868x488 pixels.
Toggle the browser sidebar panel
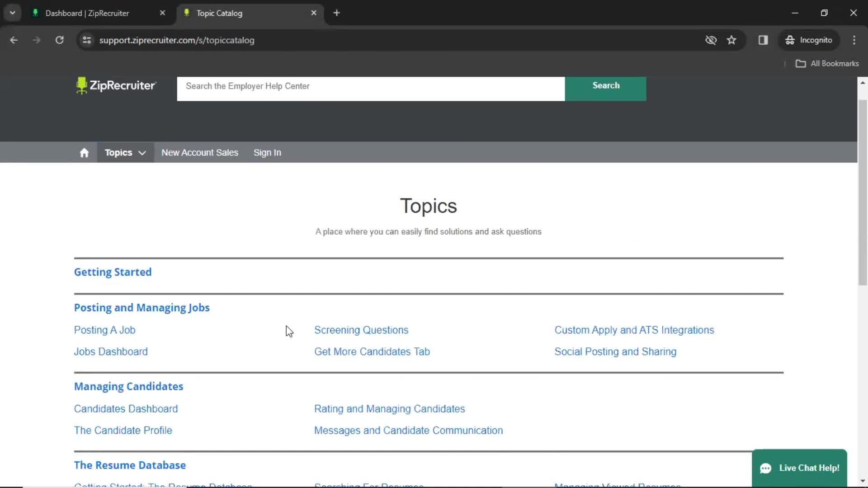[763, 40]
